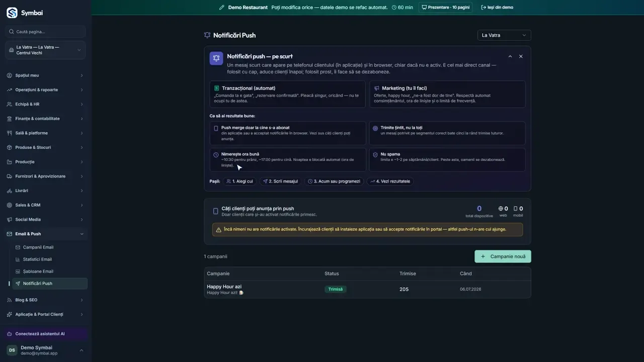Open Prezentare · 10 pagini button
644x362 pixels.
click(445, 8)
